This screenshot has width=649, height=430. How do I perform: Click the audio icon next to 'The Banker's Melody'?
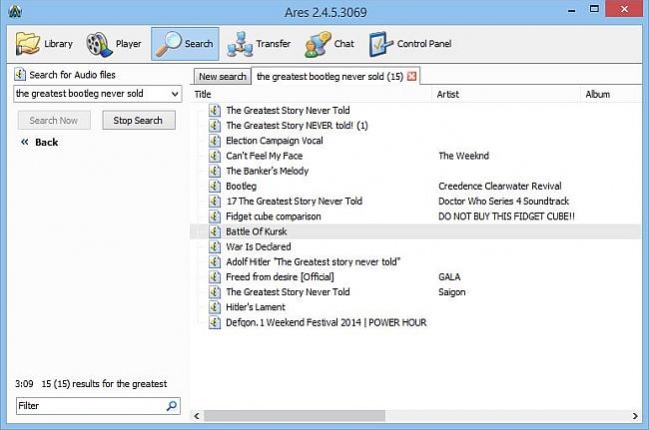point(214,171)
